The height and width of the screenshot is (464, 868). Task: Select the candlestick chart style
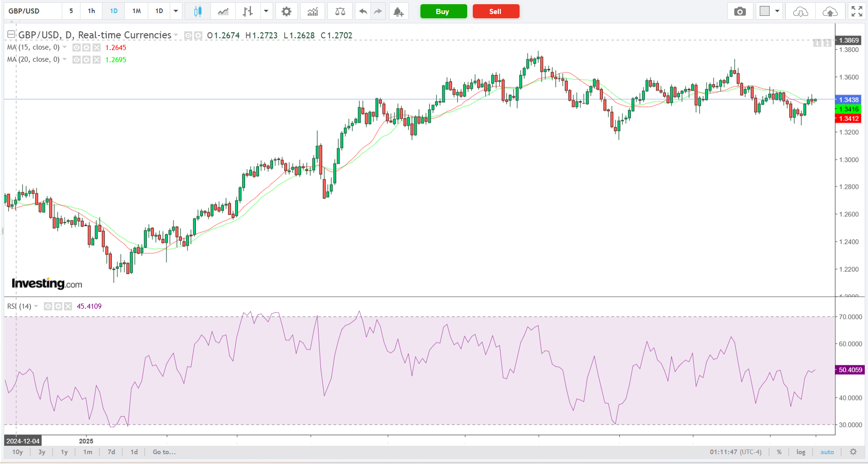point(198,11)
